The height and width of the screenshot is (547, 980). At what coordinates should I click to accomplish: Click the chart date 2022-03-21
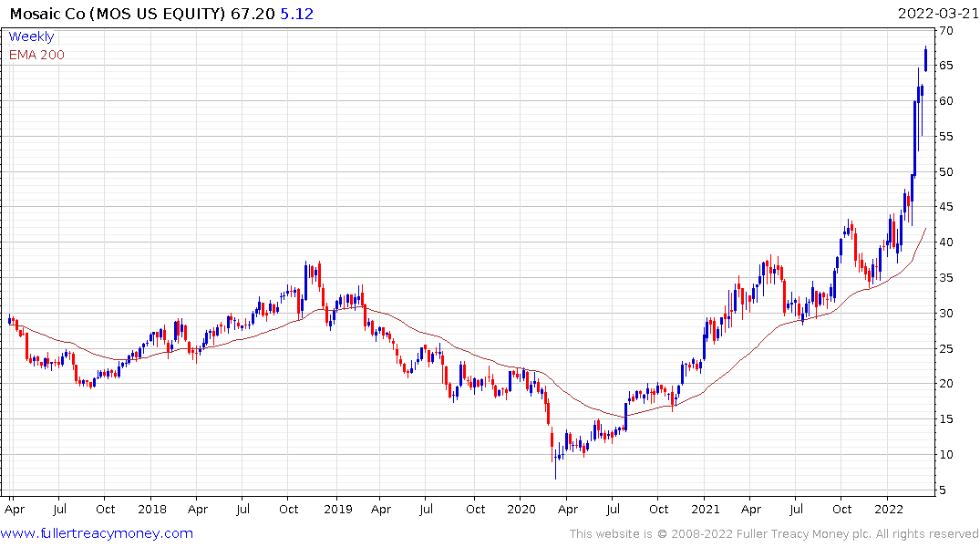tap(938, 13)
